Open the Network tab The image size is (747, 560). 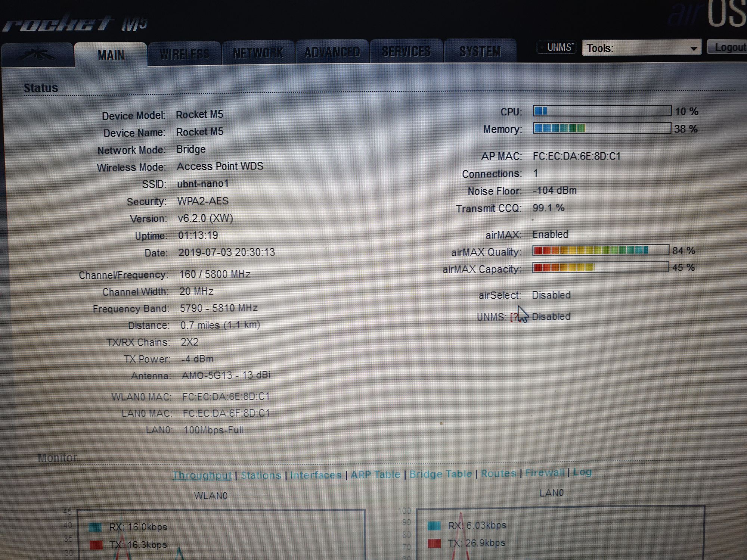(x=258, y=53)
